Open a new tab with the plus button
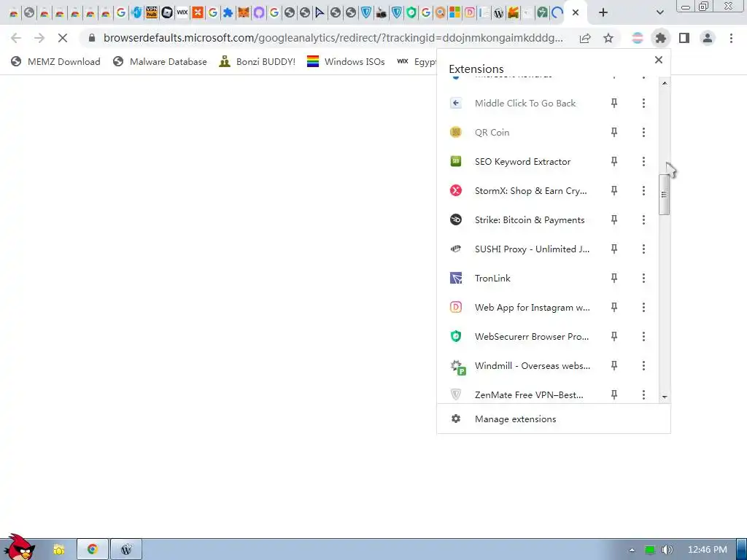The height and width of the screenshot is (560, 747). point(603,12)
